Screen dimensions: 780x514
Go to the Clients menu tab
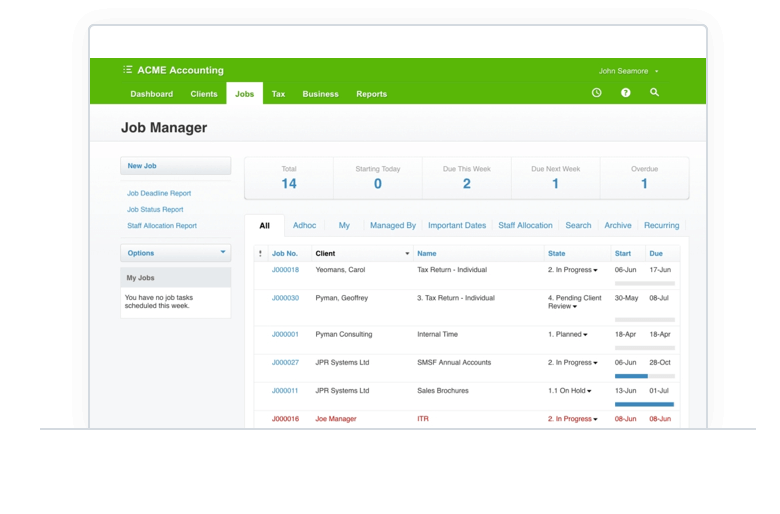204,94
